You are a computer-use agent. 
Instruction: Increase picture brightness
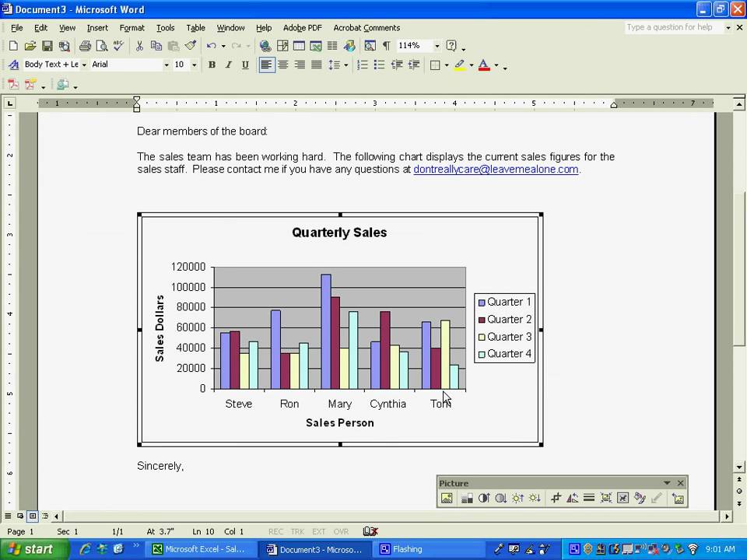coord(517,498)
